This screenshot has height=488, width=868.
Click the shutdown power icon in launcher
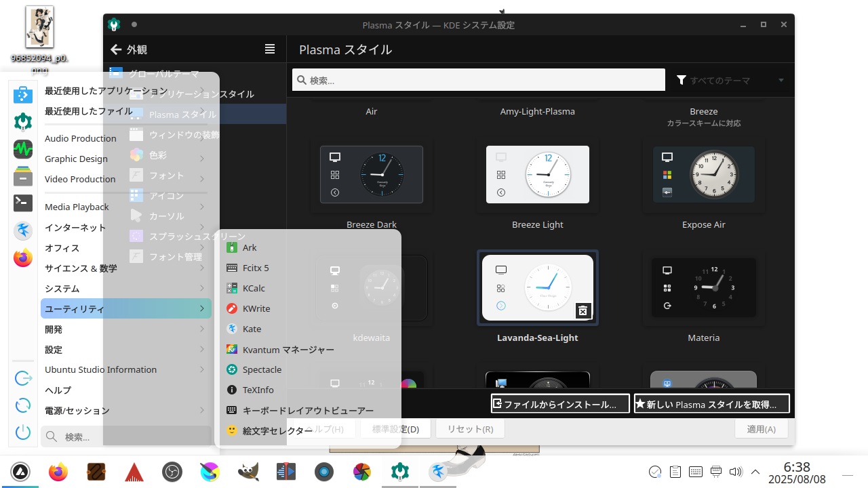click(x=23, y=432)
